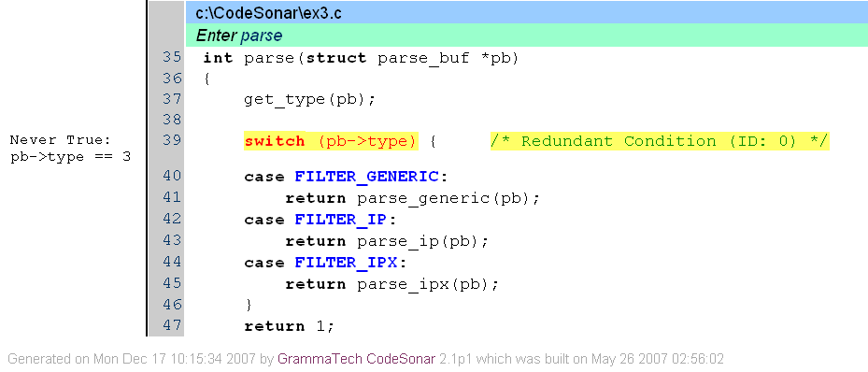
Task: Open the FILTER_IP macro definition
Action: [341, 220]
